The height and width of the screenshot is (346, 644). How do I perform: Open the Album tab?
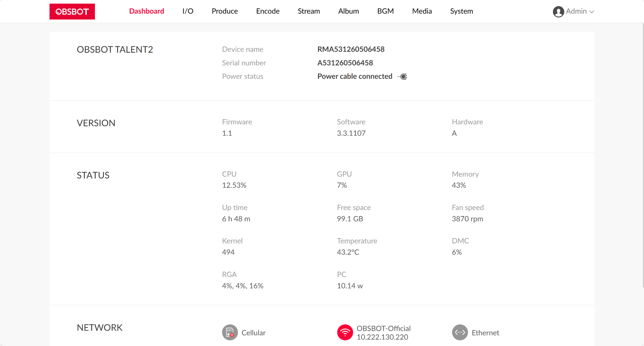coord(349,11)
